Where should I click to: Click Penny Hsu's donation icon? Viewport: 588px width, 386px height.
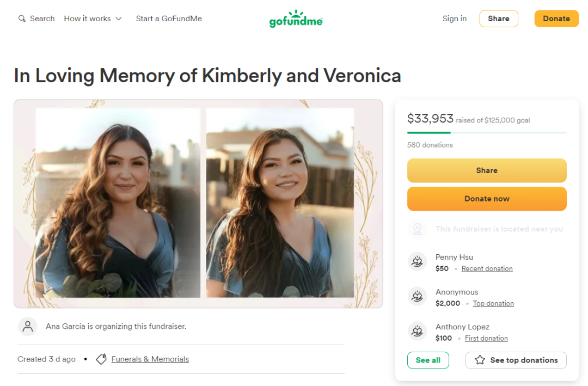click(x=417, y=262)
